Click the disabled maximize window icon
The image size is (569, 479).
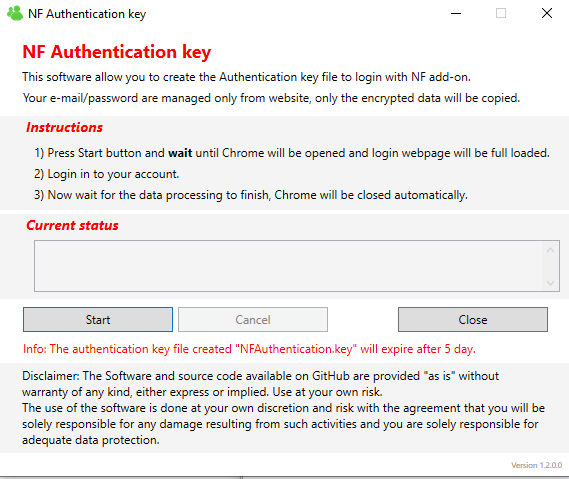[x=501, y=13]
